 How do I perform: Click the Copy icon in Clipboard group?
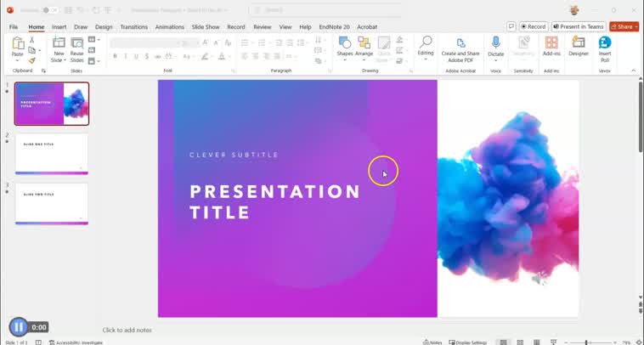31,50
